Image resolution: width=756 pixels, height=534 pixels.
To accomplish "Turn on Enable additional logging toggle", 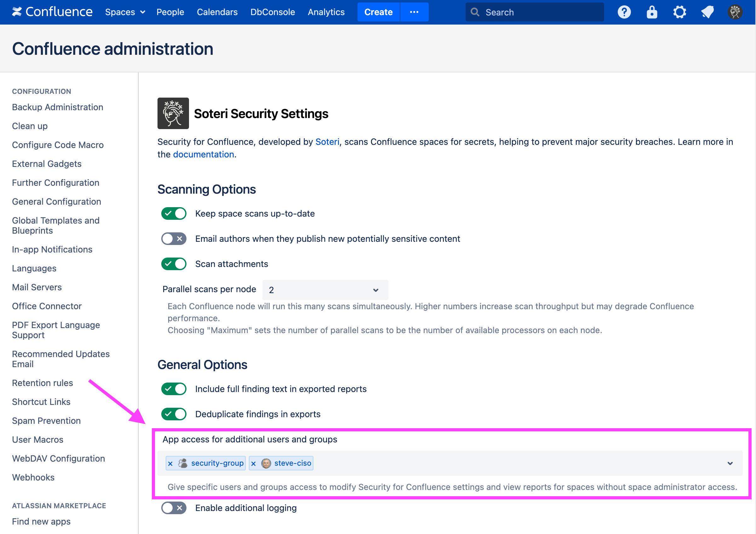I will tap(174, 508).
